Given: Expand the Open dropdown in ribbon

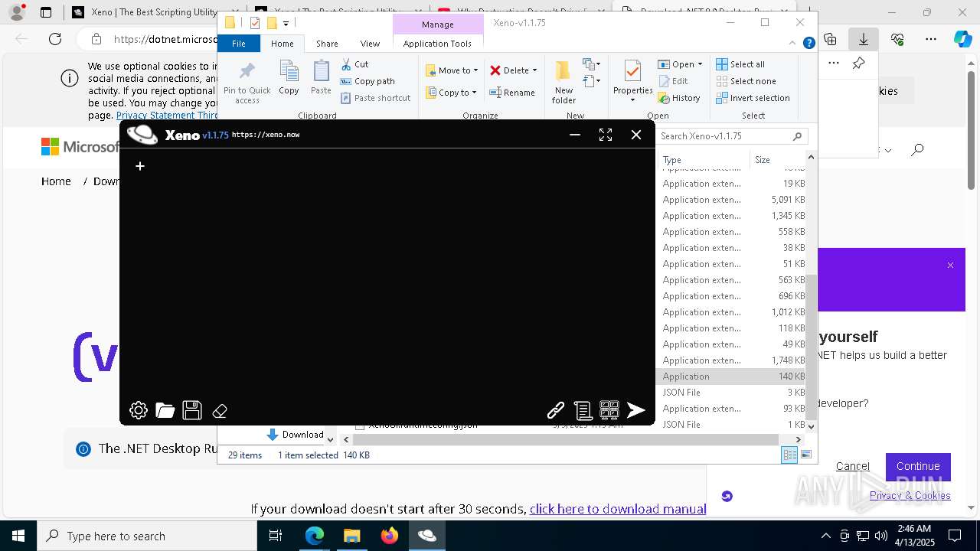Looking at the screenshot, I should (x=700, y=64).
